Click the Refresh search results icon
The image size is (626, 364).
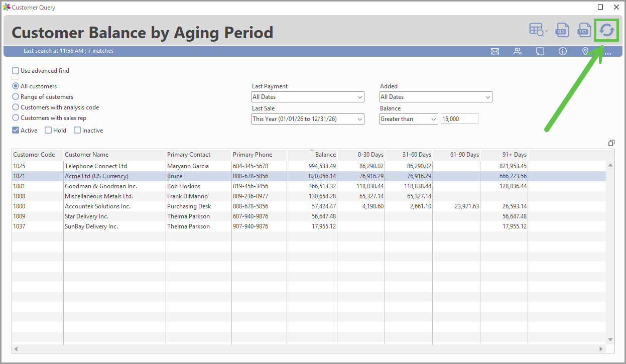[x=607, y=30]
